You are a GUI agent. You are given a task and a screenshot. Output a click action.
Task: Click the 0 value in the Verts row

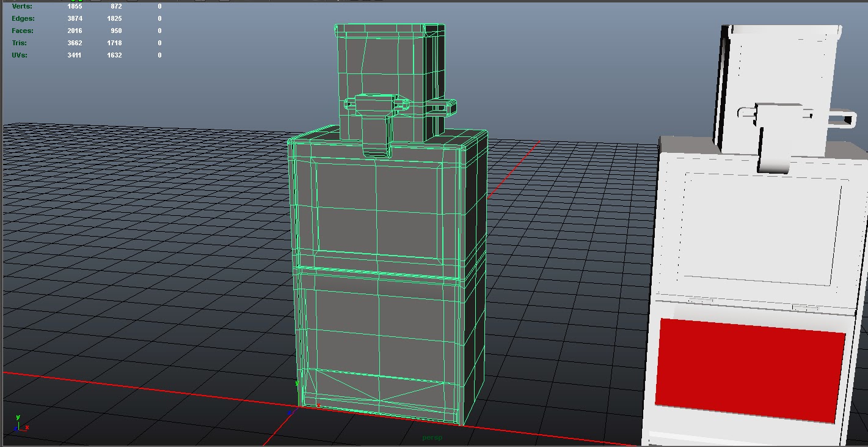click(159, 6)
